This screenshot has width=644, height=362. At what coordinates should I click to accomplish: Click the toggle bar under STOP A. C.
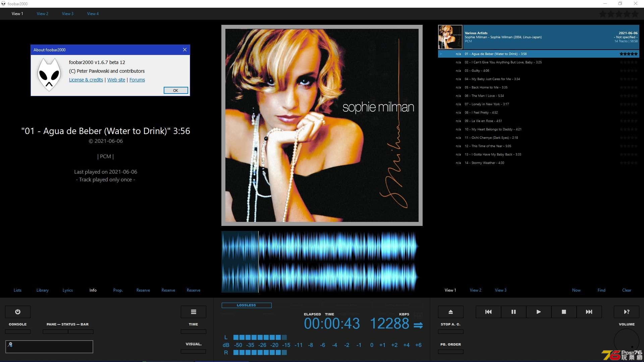[451, 332]
